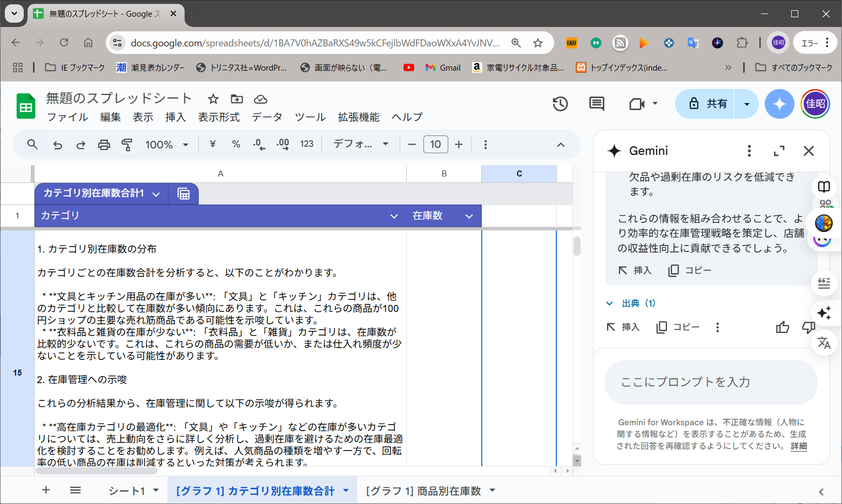Reload the browser page

pyautogui.click(x=64, y=43)
